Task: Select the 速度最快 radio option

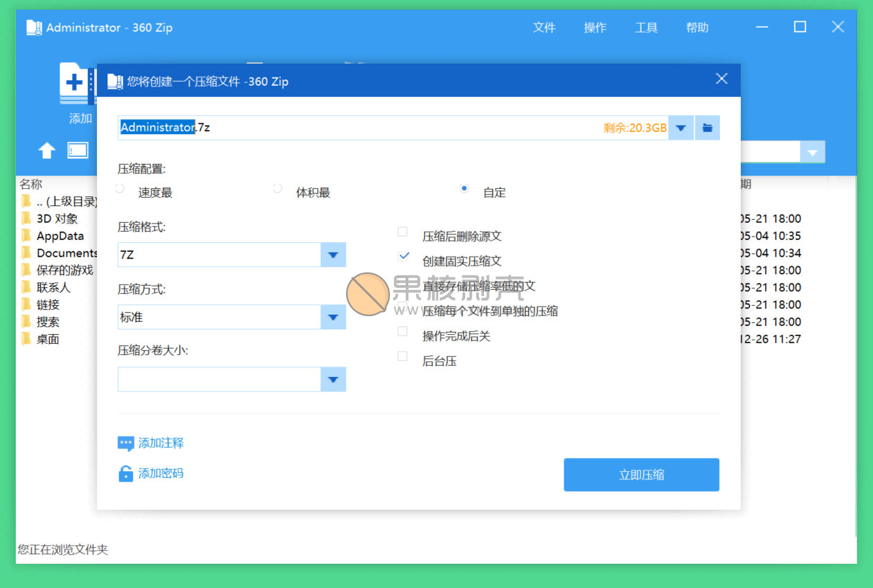Action: point(120,188)
